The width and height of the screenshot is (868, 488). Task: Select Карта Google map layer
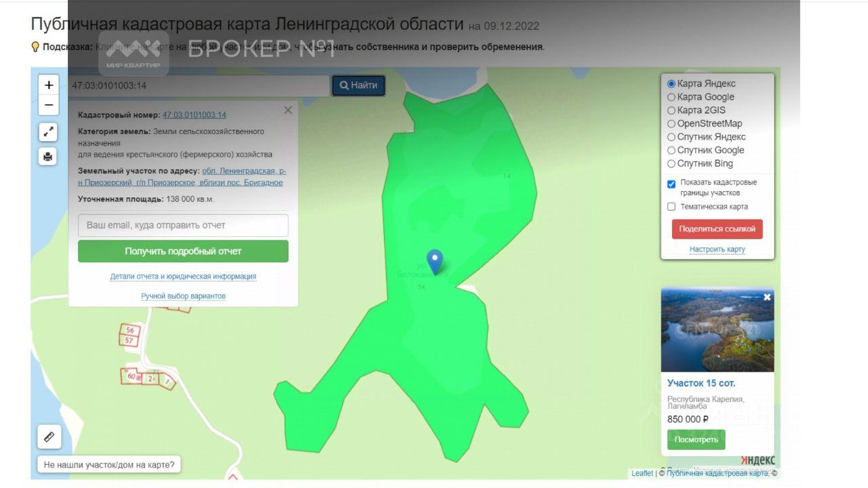click(671, 97)
